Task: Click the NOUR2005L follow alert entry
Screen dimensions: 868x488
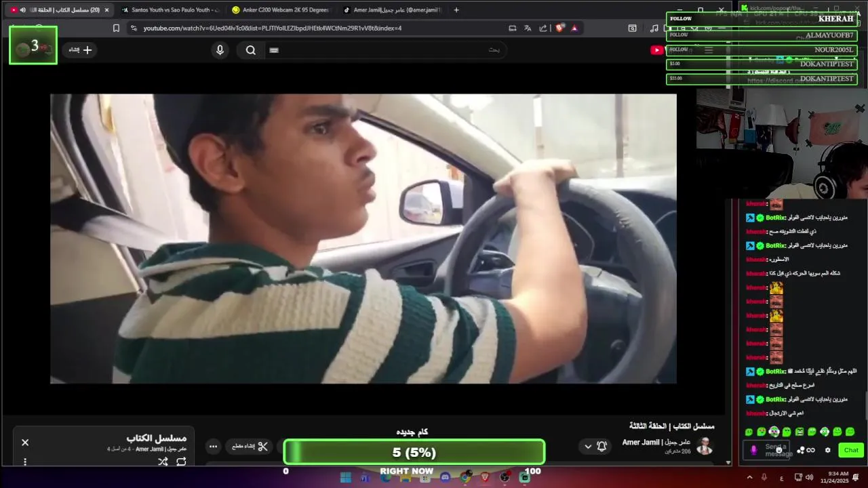Action: tap(762, 49)
